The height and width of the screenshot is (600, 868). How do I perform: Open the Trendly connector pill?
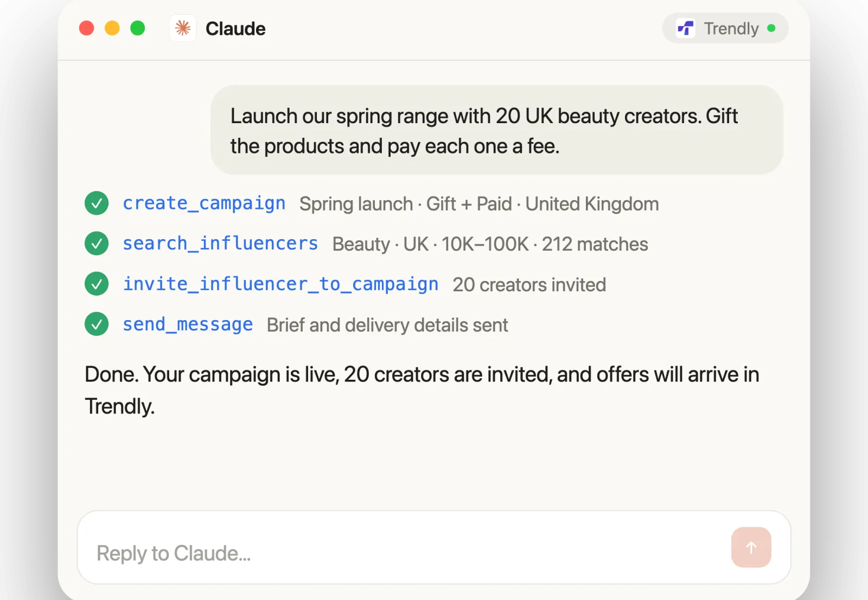tap(725, 28)
